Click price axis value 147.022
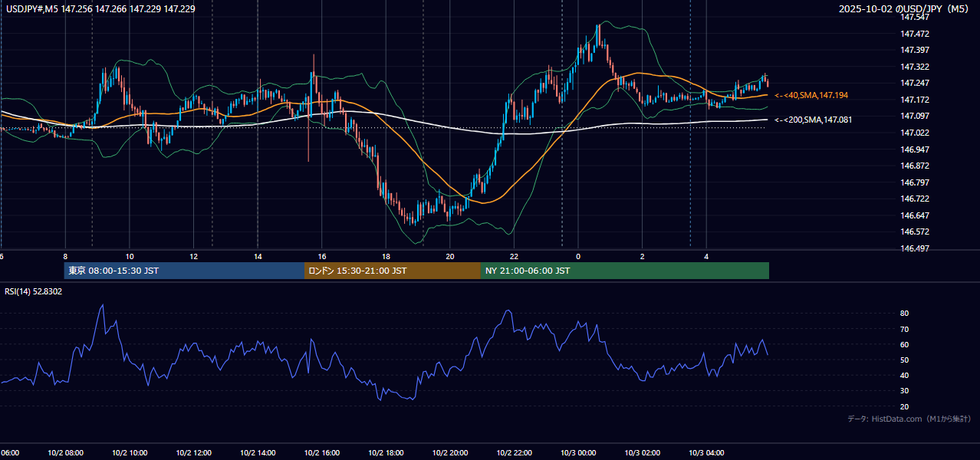 click(915, 133)
